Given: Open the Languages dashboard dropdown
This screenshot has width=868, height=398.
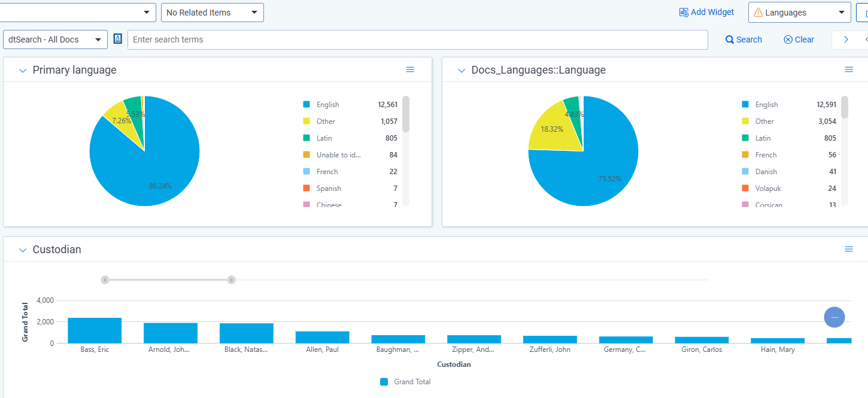Looking at the screenshot, I should pos(800,13).
